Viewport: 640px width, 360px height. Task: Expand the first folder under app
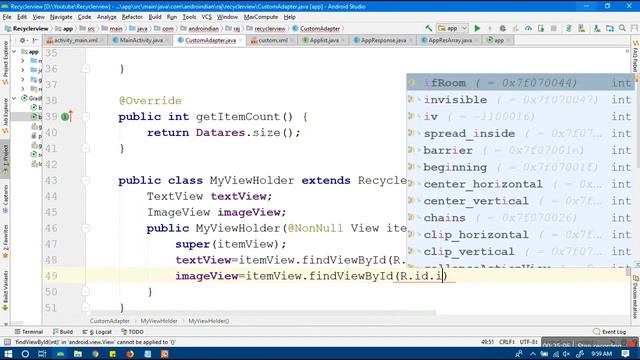23,61
